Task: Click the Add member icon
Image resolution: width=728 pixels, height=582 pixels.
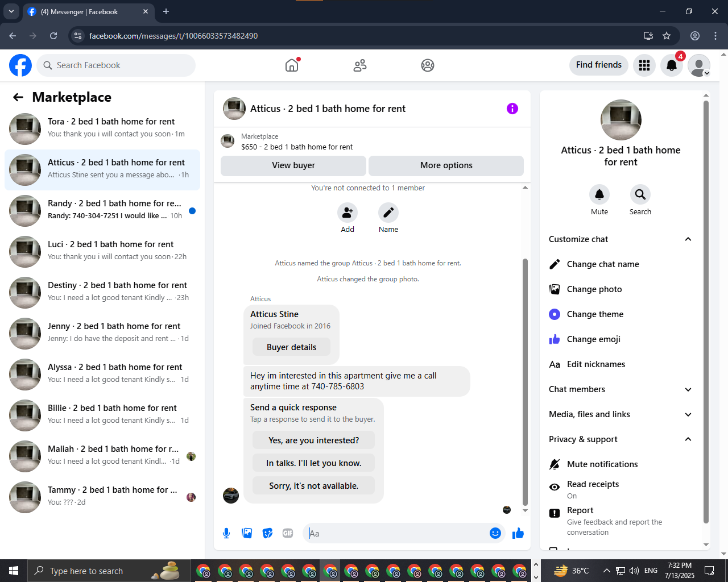Action: pos(348,213)
